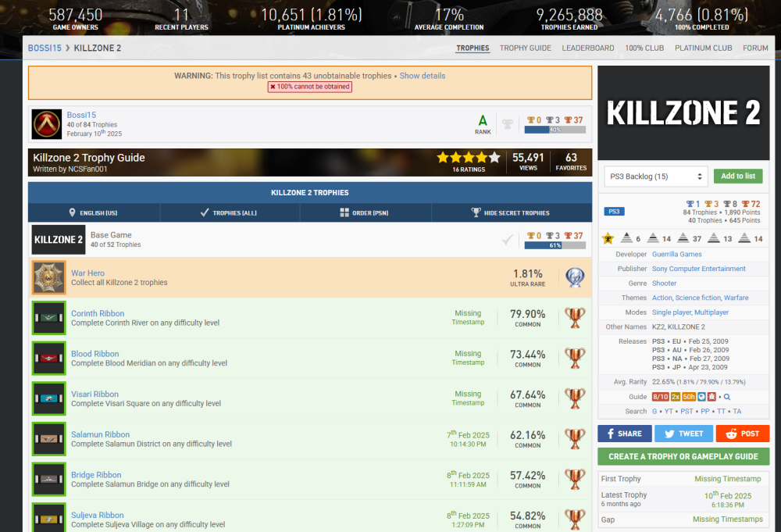Open the English (US) language selector
The image size is (781, 532).
[94, 212]
